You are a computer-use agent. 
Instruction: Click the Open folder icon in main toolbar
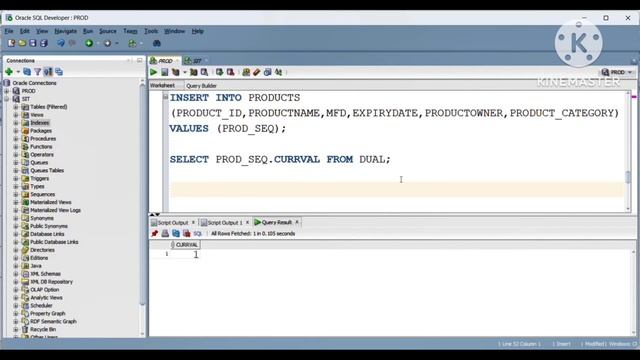(x=22, y=43)
